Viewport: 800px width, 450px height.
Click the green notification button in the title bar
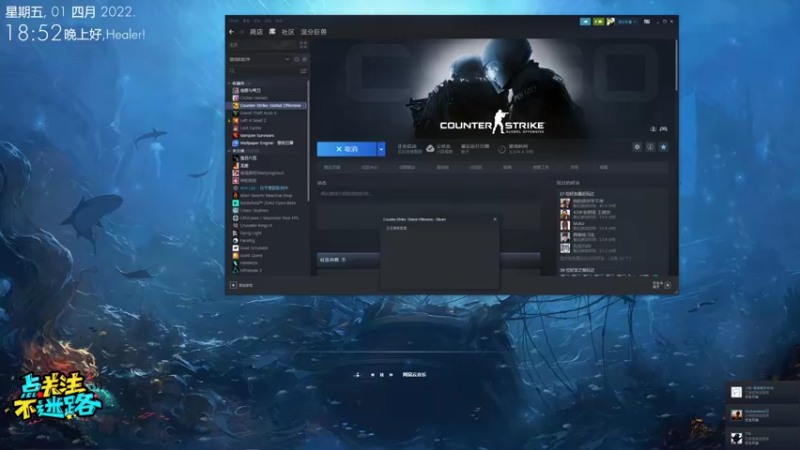pos(598,21)
